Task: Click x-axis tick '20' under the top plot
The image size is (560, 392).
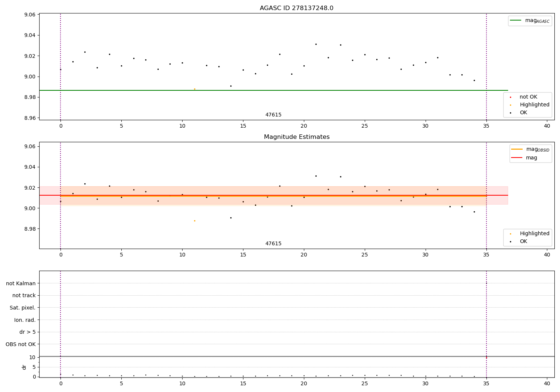Action: coord(304,126)
